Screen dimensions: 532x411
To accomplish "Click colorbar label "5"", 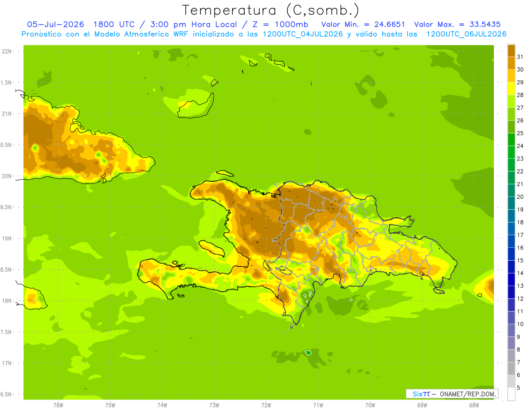I will (x=519, y=388).
